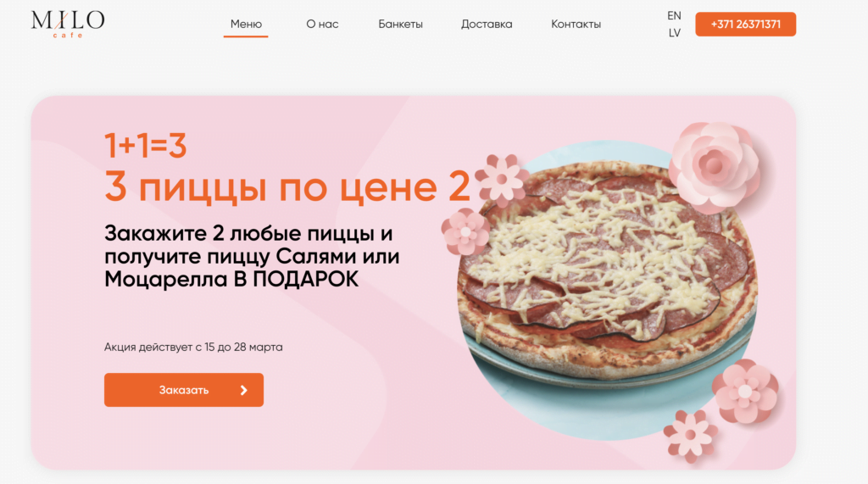
Task: Click the salami pizza image
Action: coord(607,271)
